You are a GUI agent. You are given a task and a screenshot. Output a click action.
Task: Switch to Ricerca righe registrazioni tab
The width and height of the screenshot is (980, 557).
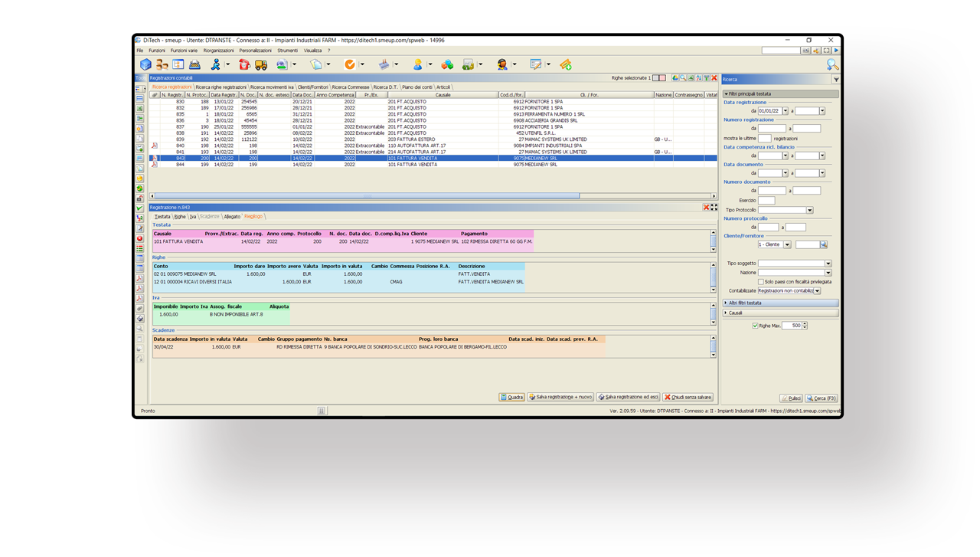pos(220,87)
